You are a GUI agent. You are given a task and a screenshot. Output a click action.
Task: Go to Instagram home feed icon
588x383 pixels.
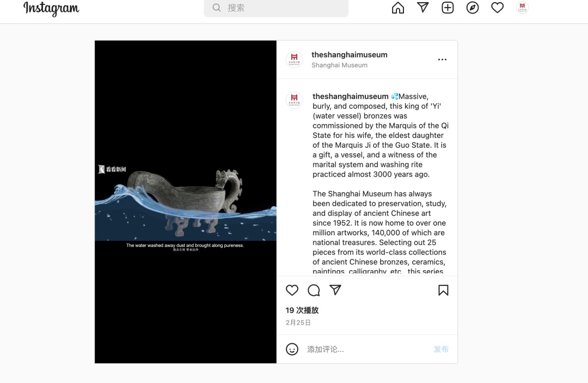398,8
